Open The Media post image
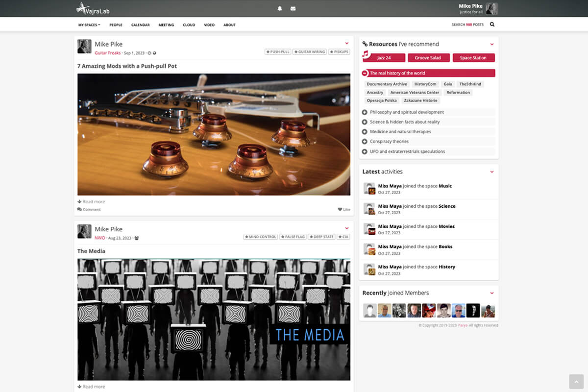The height and width of the screenshot is (392, 588). click(x=214, y=319)
